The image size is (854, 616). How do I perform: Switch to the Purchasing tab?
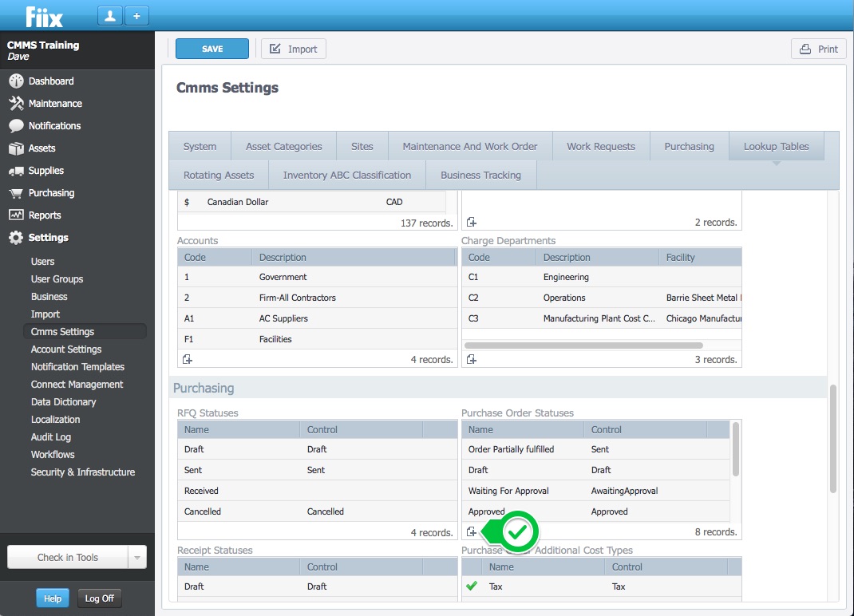(x=689, y=147)
